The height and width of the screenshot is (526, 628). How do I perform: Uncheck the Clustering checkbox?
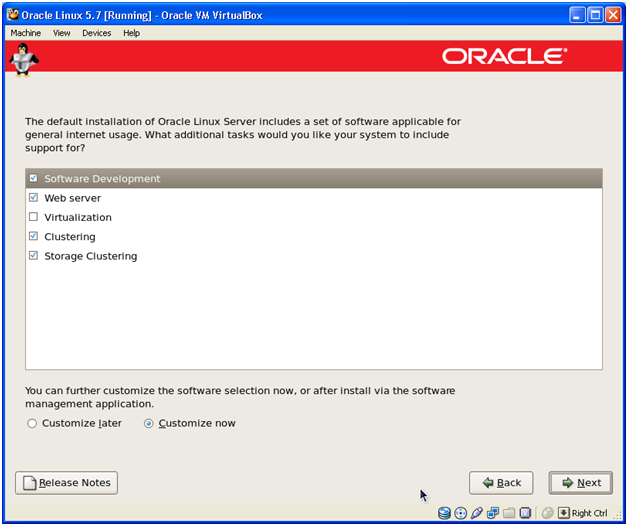33,236
